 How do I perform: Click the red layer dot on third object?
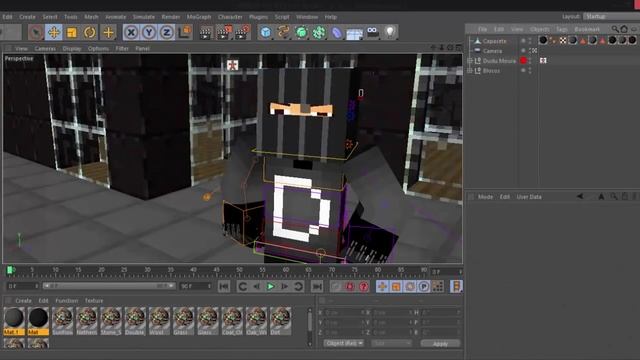tap(523, 60)
